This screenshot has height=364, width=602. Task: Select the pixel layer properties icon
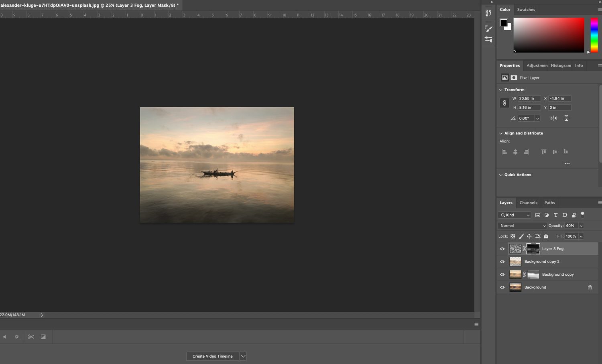(x=504, y=77)
